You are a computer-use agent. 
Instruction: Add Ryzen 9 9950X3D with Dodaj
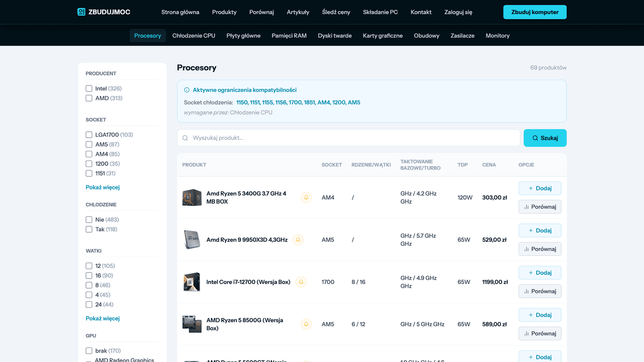point(540,231)
